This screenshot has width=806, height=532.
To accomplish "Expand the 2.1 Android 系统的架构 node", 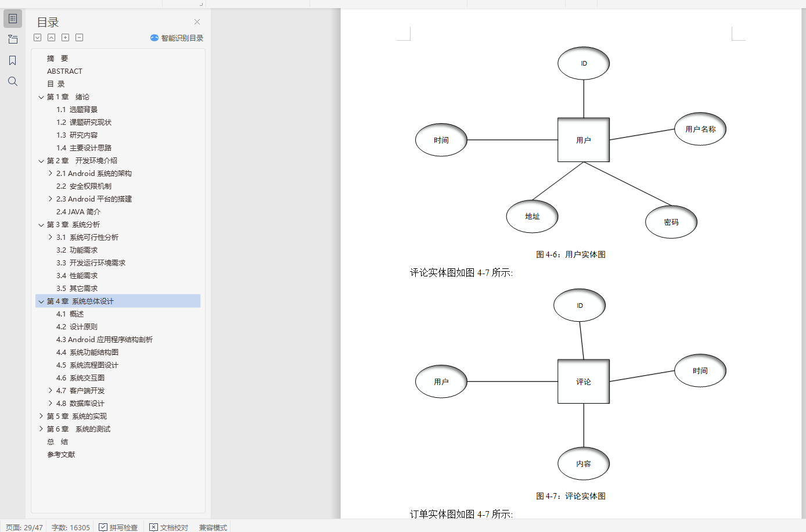I will [51, 174].
